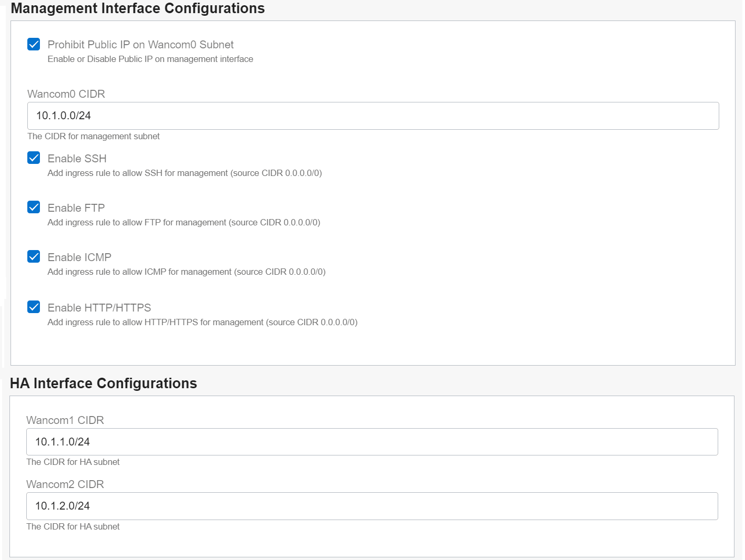Click inside the Wancom0 CIDR input field
The height and width of the screenshot is (560, 745).
[372, 116]
